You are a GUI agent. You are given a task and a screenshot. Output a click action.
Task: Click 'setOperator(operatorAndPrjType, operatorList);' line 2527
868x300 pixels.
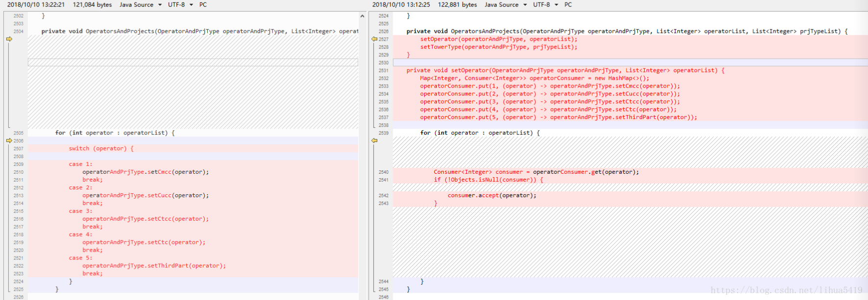click(499, 39)
